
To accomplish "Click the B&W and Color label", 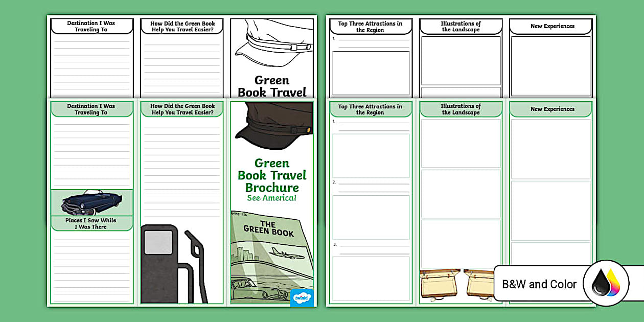I will (x=539, y=284).
